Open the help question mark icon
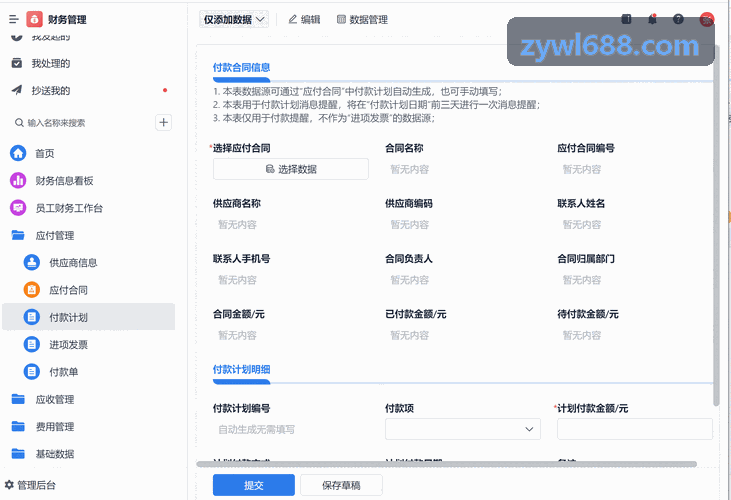 [x=678, y=19]
